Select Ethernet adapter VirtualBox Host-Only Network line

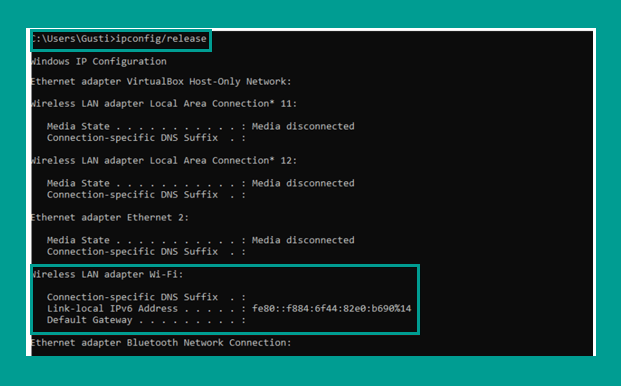click(161, 82)
